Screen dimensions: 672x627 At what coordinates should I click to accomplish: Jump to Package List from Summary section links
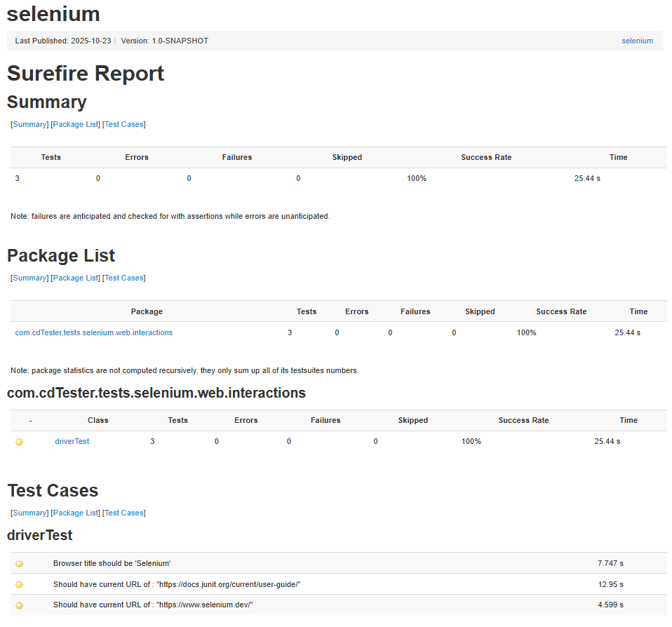tap(76, 124)
